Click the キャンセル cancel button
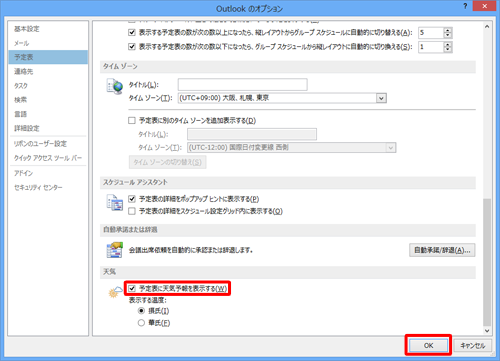This screenshot has height=361, width=500. pos(472,345)
